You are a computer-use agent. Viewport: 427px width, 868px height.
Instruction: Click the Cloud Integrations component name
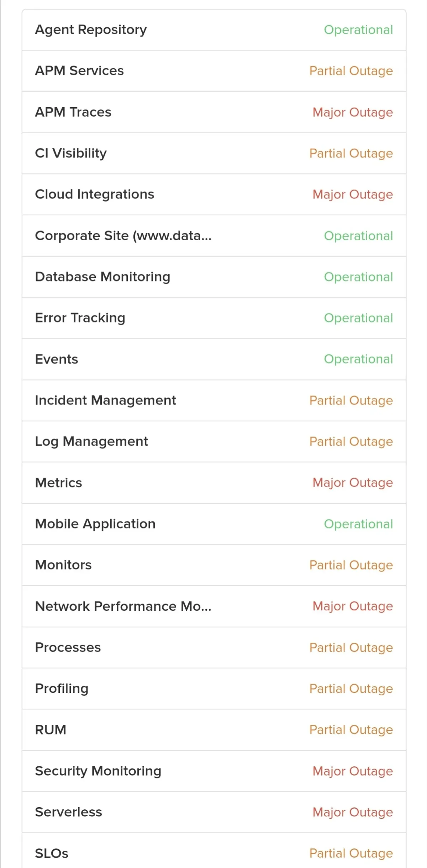(95, 194)
